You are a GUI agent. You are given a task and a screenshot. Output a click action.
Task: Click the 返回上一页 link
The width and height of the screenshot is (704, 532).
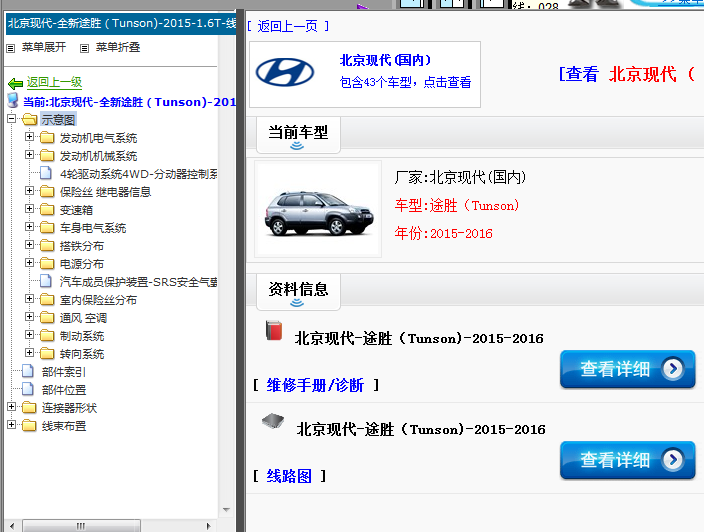tap(288, 26)
